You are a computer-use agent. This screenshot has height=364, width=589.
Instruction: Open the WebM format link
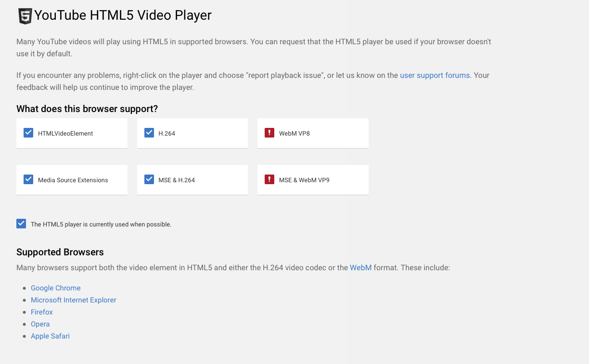(x=361, y=268)
